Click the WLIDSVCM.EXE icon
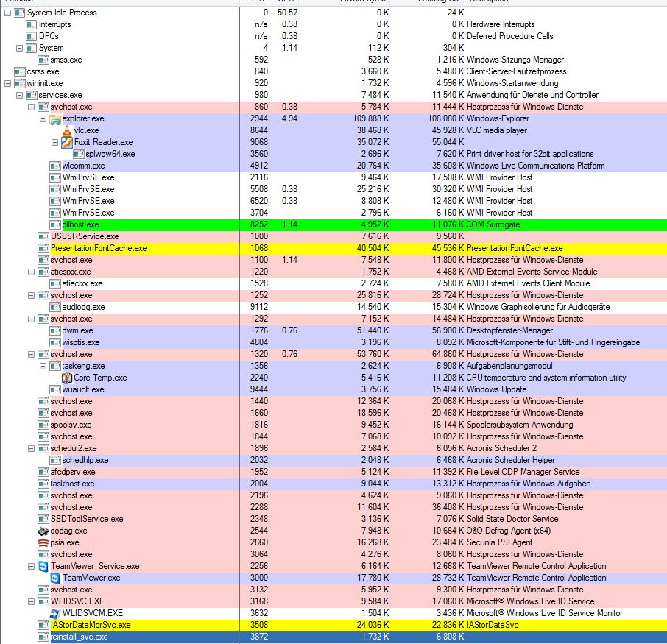Viewport: 667px width, 644px height. (55, 613)
